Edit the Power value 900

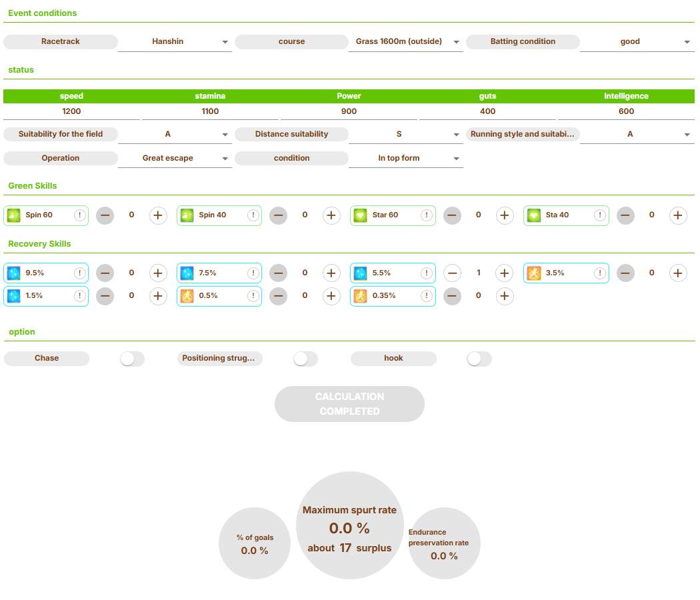(x=349, y=111)
